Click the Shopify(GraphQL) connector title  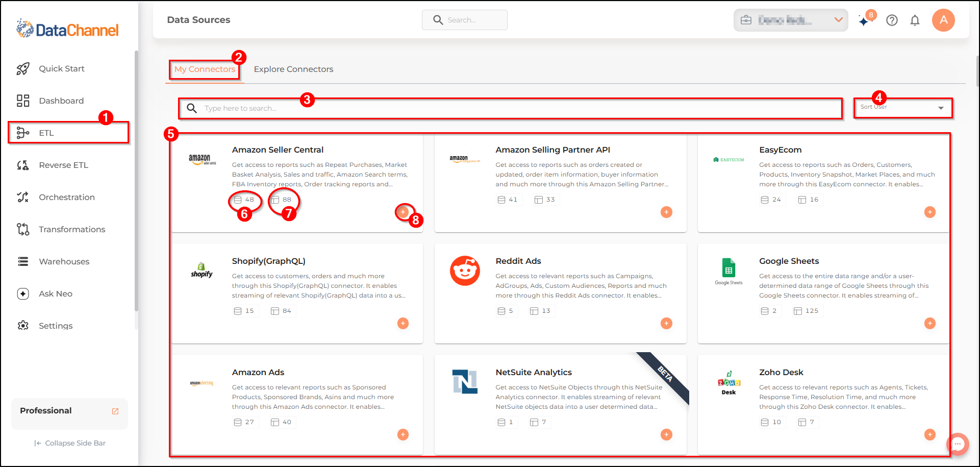(268, 261)
